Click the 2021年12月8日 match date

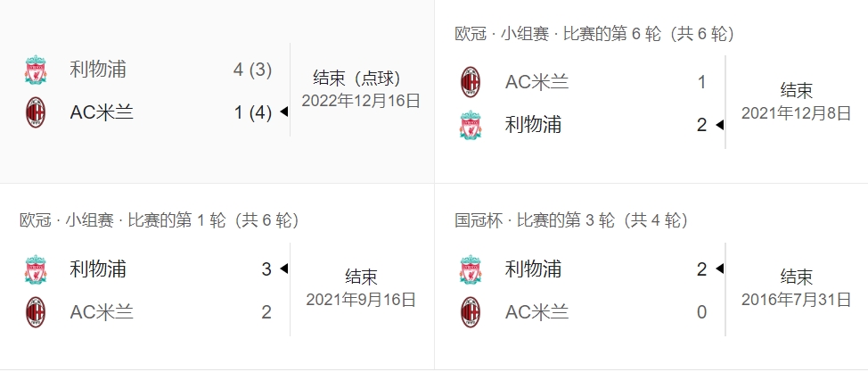point(796,112)
